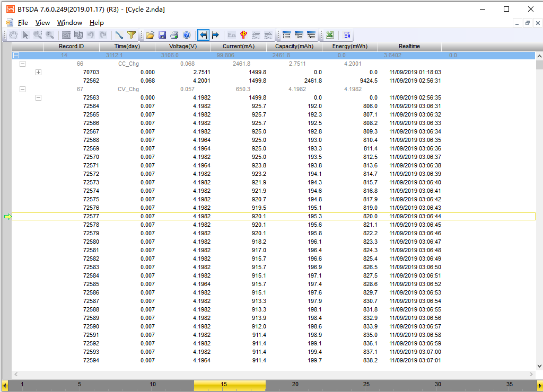Save using the floppy disk icon
This screenshot has width=543, height=392.
click(x=162, y=35)
